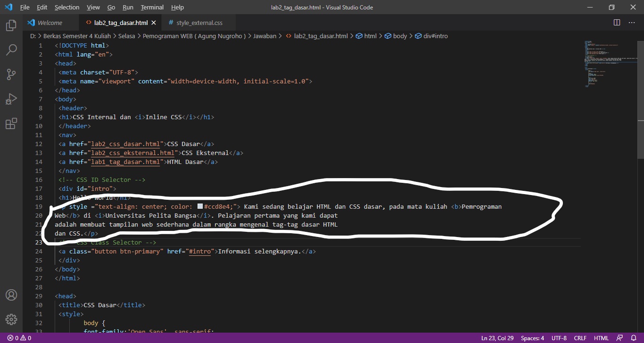This screenshot has height=343, width=644.
Task: Open the Extensions icon
Action: 11,123
